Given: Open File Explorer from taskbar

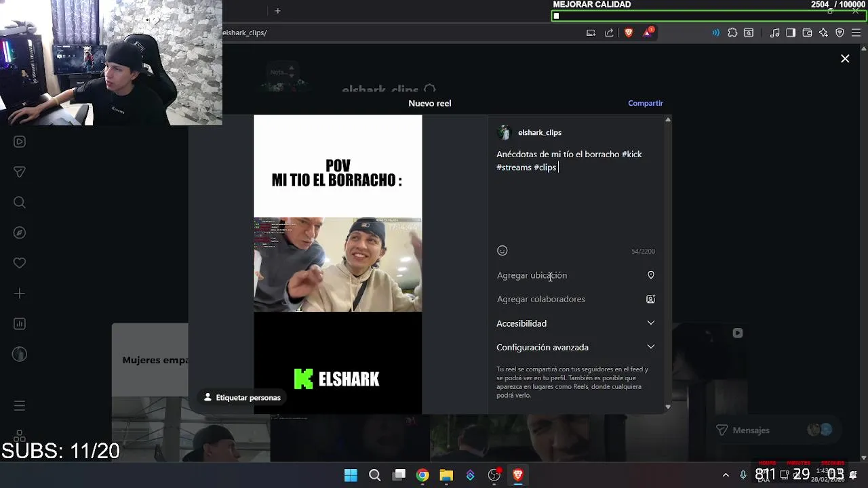Looking at the screenshot, I should (446, 475).
